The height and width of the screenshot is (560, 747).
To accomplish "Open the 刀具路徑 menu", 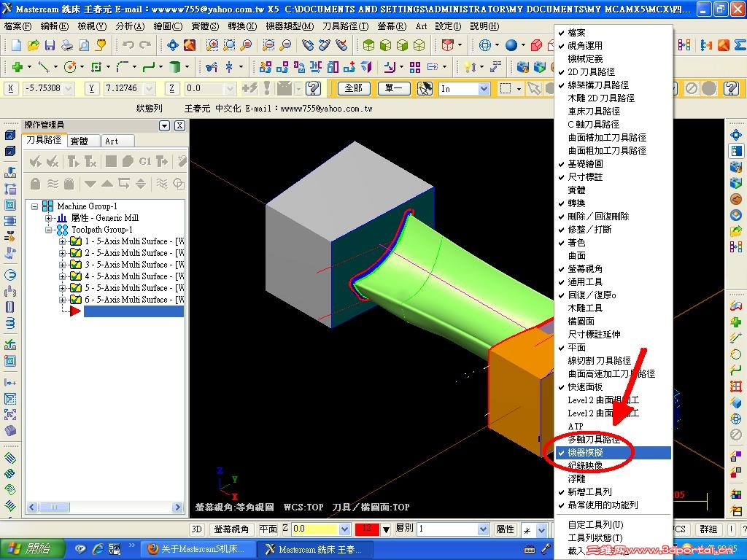I will [x=345, y=26].
